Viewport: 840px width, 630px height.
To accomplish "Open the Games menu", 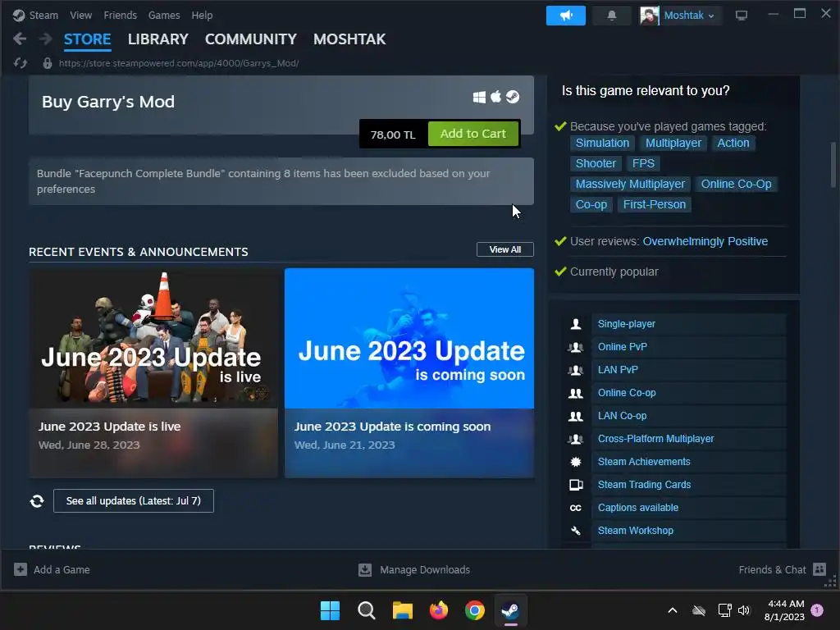I will 164,16.
